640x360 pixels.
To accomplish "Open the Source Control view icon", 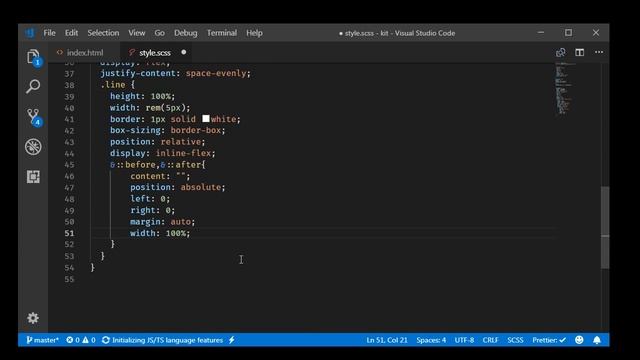I will pos(33,117).
